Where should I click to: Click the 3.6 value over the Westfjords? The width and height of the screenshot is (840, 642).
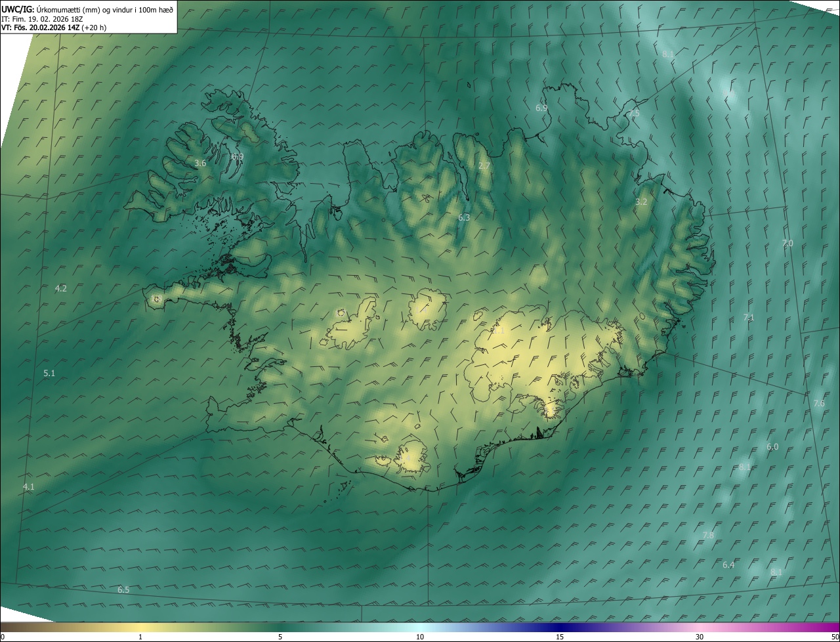pos(200,163)
